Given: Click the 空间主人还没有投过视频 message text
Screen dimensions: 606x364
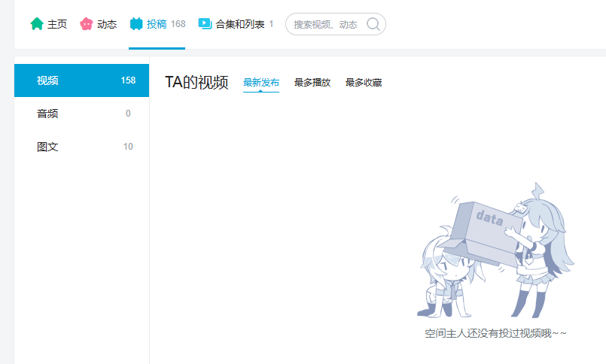Looking at the screenshot, I should (495, 333).
